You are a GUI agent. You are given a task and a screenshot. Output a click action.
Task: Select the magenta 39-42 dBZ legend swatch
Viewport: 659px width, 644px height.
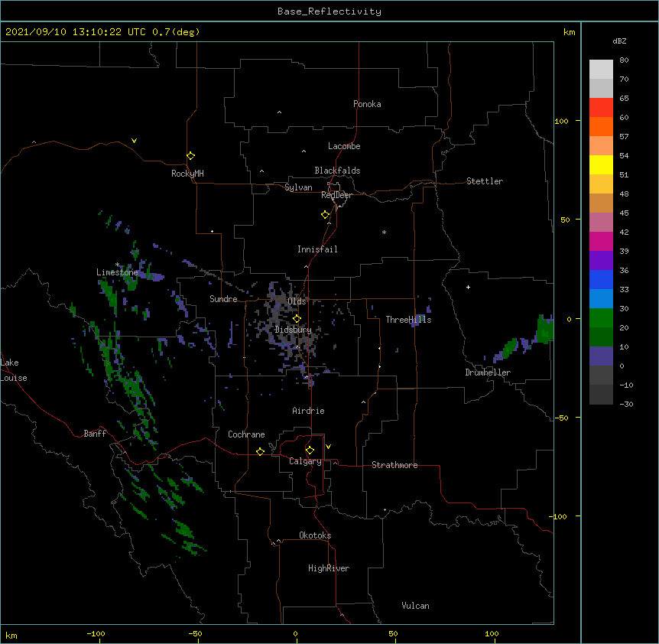(x=601, y=241)
